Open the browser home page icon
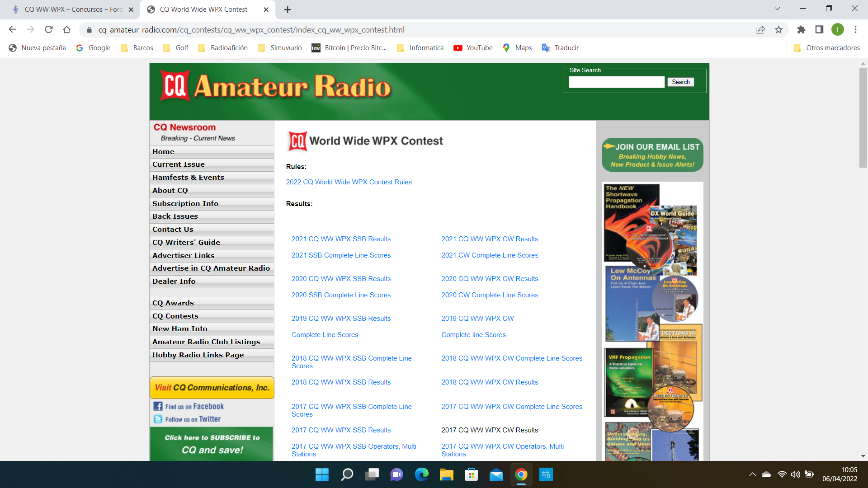The width and height of the screenshot is (868, 488). click(x=66, y=29)
